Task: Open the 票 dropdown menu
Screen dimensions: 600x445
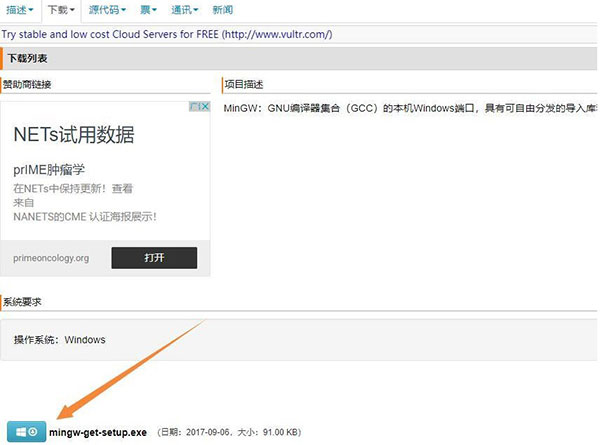Action: click(x=148, y=10)
